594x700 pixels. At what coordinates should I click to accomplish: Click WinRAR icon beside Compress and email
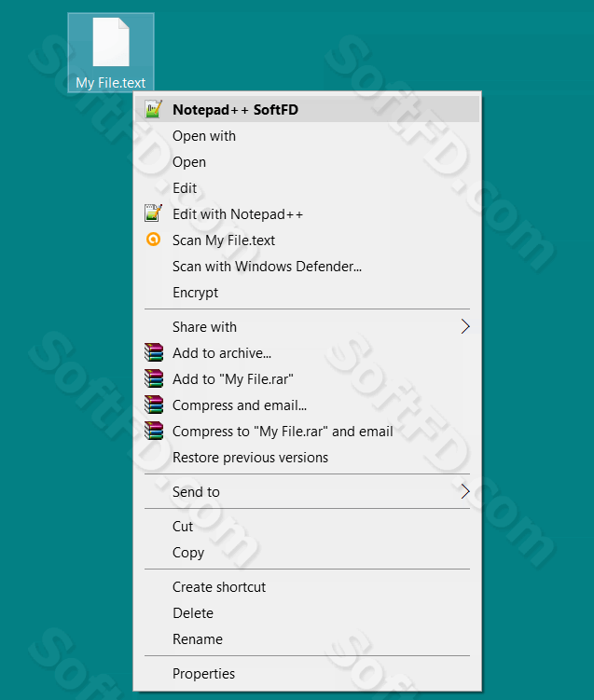point(153,405)
